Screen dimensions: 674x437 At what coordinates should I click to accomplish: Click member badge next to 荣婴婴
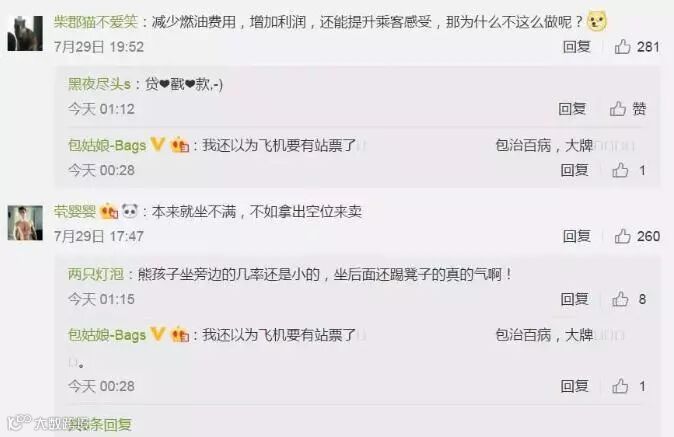(109, 211)
